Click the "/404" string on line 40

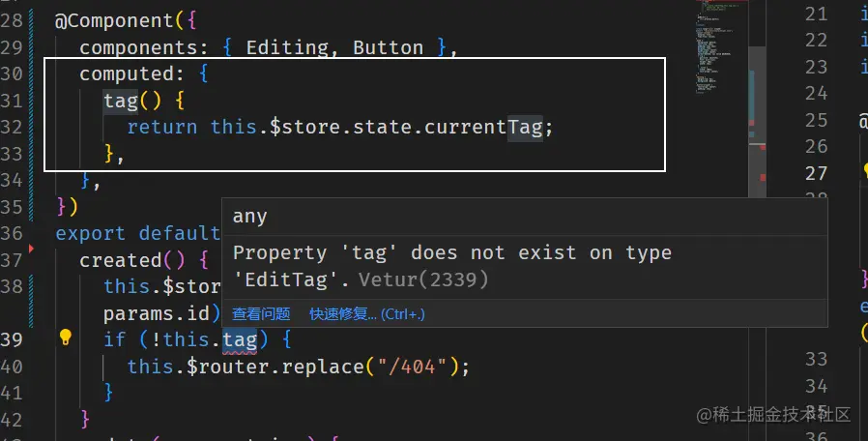(412, 367)
